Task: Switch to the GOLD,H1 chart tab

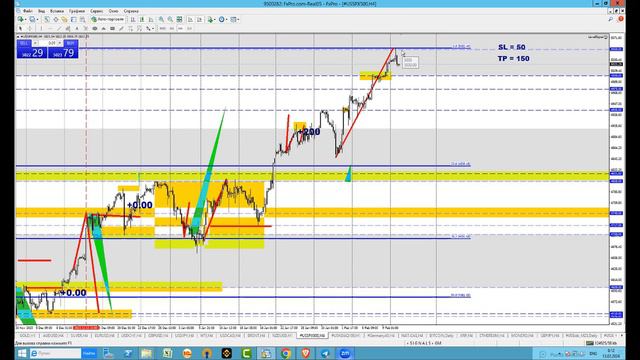Action: (x=27, y=336)
